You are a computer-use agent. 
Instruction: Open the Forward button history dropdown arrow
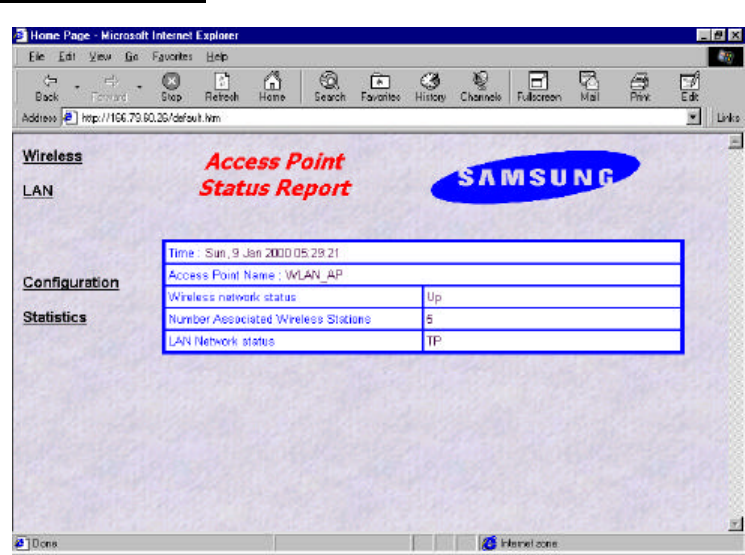(x=139, y=87)
